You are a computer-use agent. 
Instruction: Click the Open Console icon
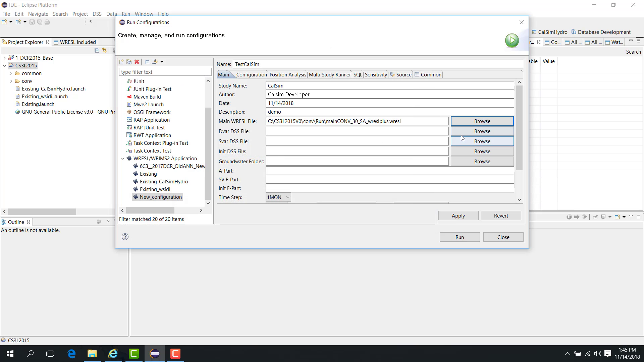(617, 217)
